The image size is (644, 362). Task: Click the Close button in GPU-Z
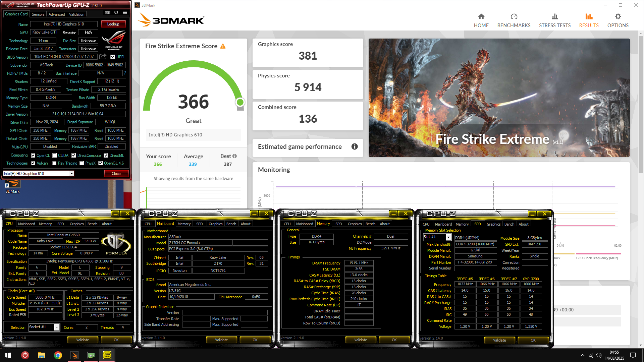tap(116, 174)
